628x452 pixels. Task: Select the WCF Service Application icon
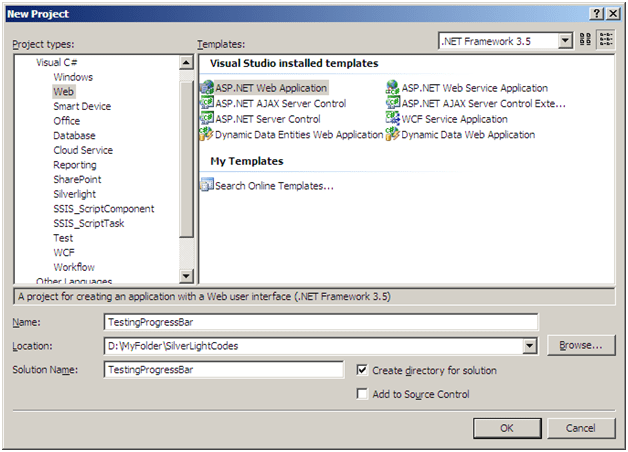(x=394, y=119)
